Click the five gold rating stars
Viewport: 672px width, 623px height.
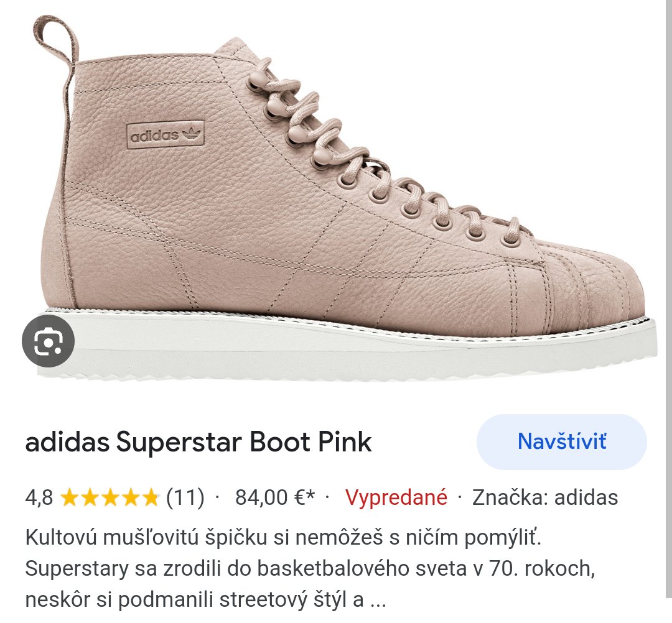pyautogui.click(x=110, y=497)
